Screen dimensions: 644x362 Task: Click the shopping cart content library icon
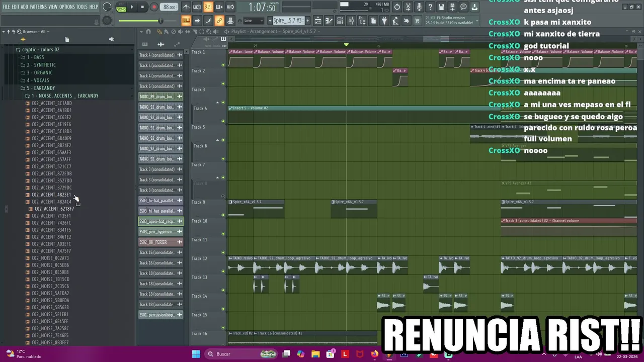417,21
